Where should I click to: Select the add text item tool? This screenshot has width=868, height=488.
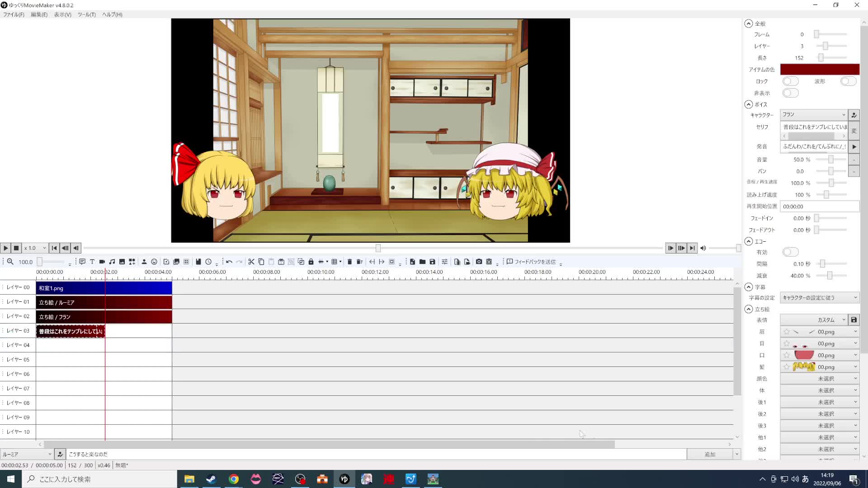click(92, 262)
